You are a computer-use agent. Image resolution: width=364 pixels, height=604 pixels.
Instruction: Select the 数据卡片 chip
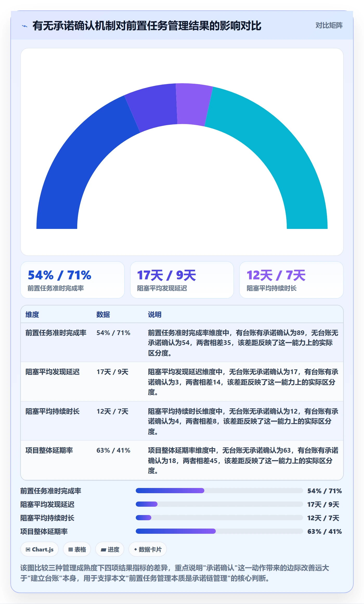tap(148, 549)
